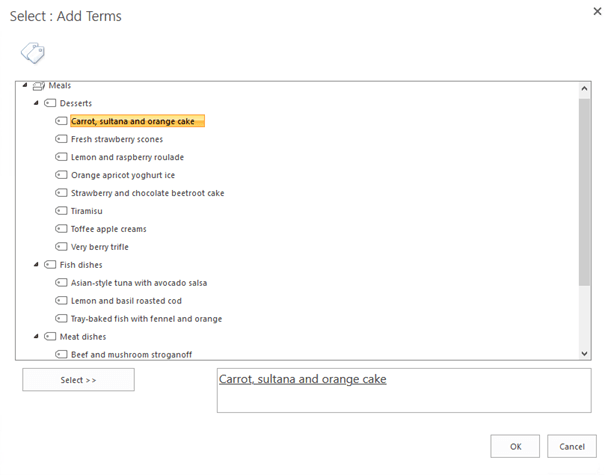Image resolution: width=605 pixels, height=475 pixels.
Task: Click tag icon beside Toffee apple creams
Action: (61, 229)
